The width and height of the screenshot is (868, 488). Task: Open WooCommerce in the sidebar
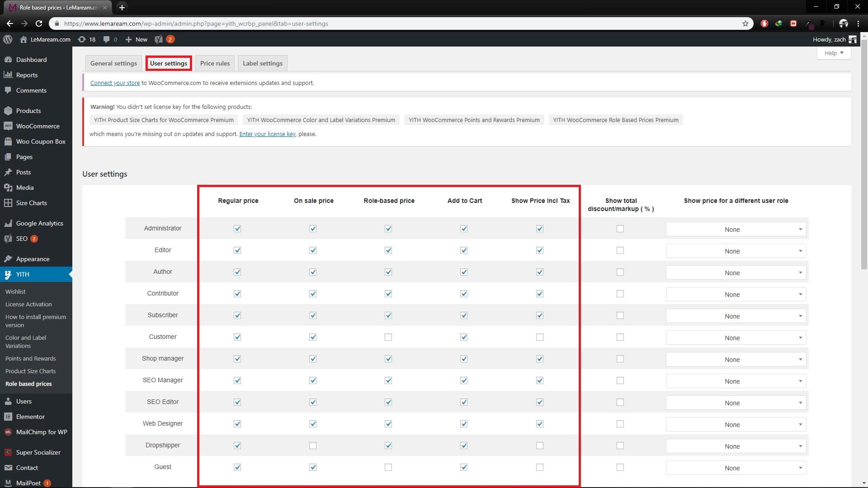click(38, 126)
